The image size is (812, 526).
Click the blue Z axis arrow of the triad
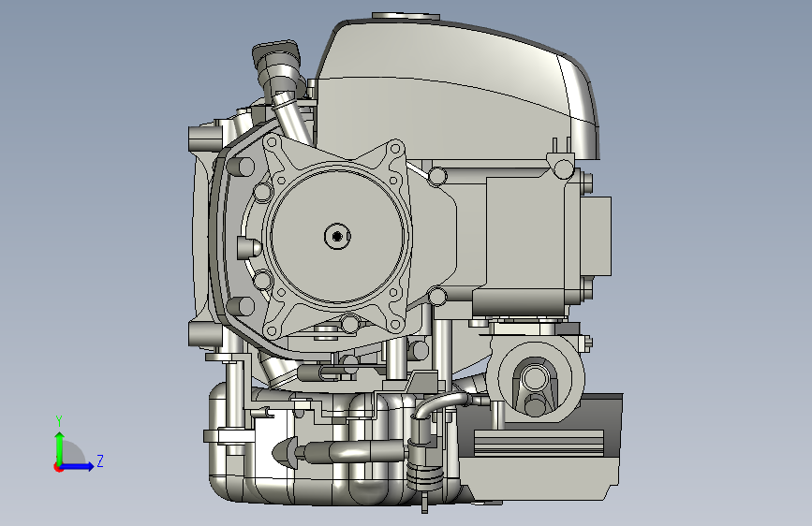point(78,466)
